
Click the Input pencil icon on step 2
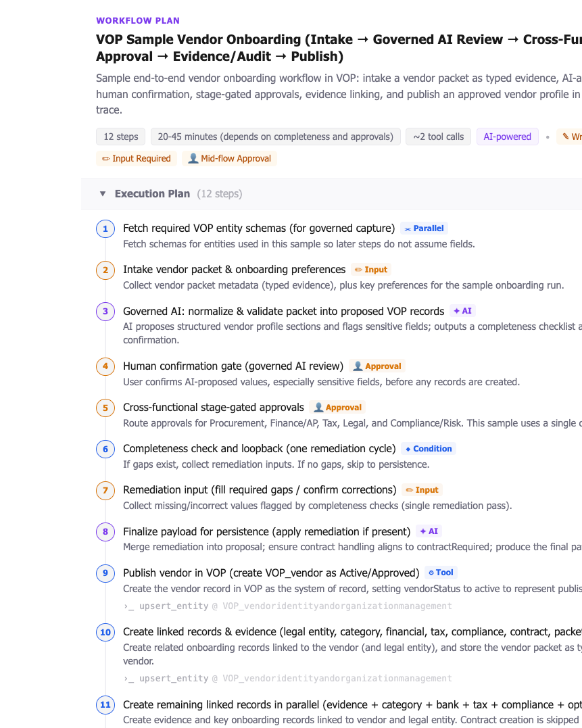pos(358,269)
